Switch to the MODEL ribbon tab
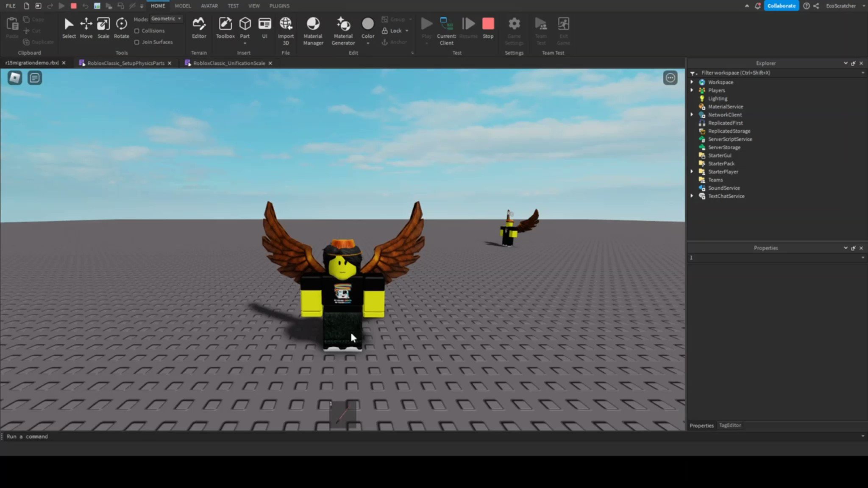Viewport: 868px width, 488px height. click(x=183, y=6)
